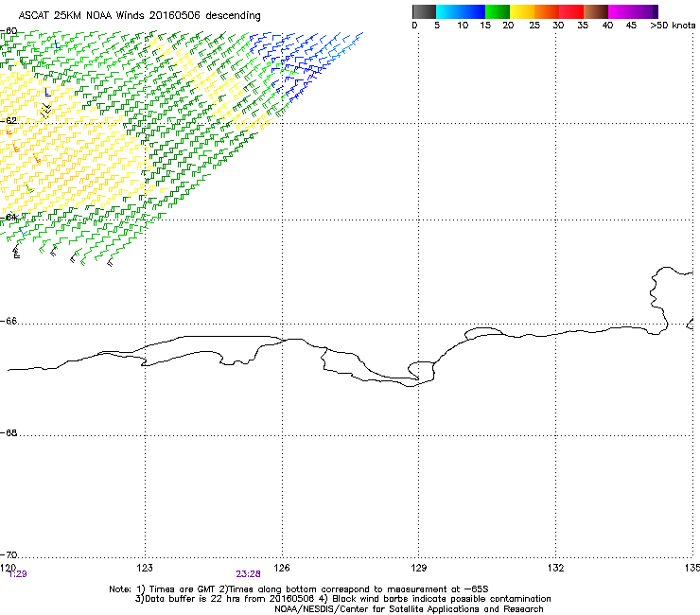
Task: Click the gray 0-5 knots color swatch
Action: [424, 11]
